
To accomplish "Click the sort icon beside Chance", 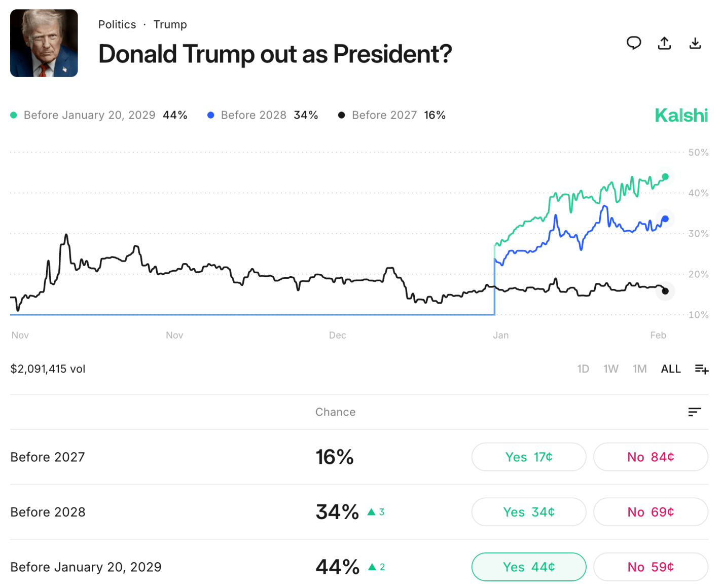I will [x=695, y=412].
